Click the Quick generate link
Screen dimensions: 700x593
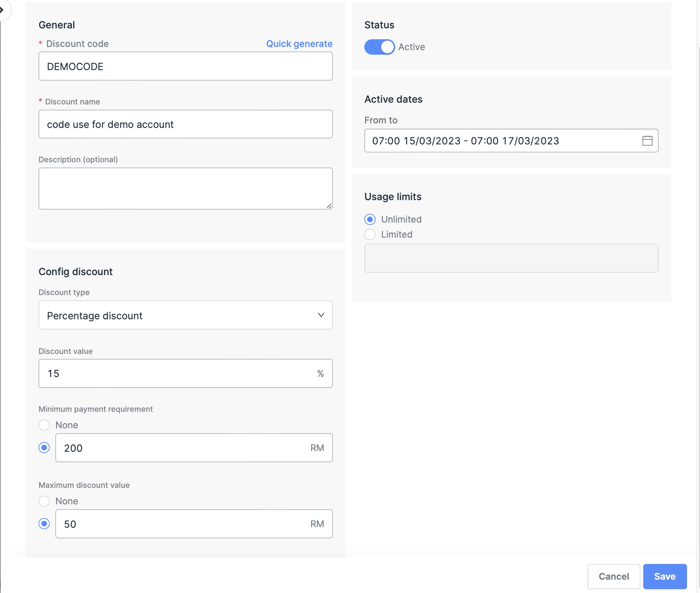[x=299, y=44]
